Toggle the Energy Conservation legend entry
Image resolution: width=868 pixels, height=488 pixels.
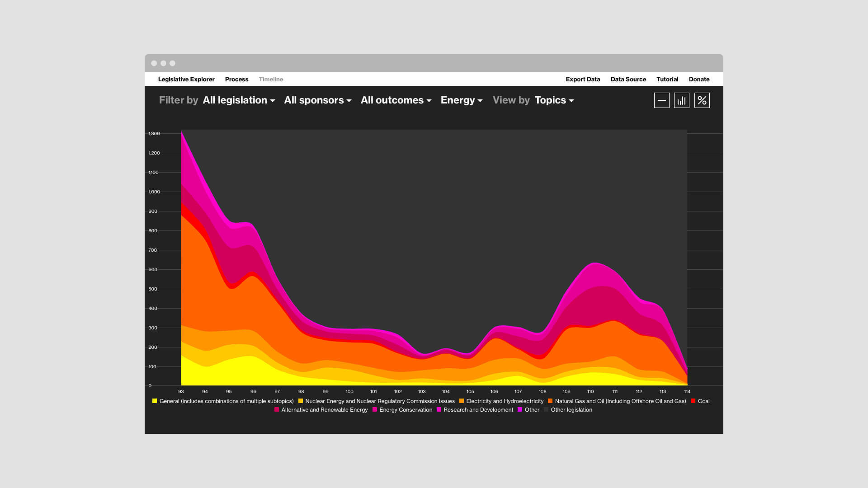click(x=402, y=410)
